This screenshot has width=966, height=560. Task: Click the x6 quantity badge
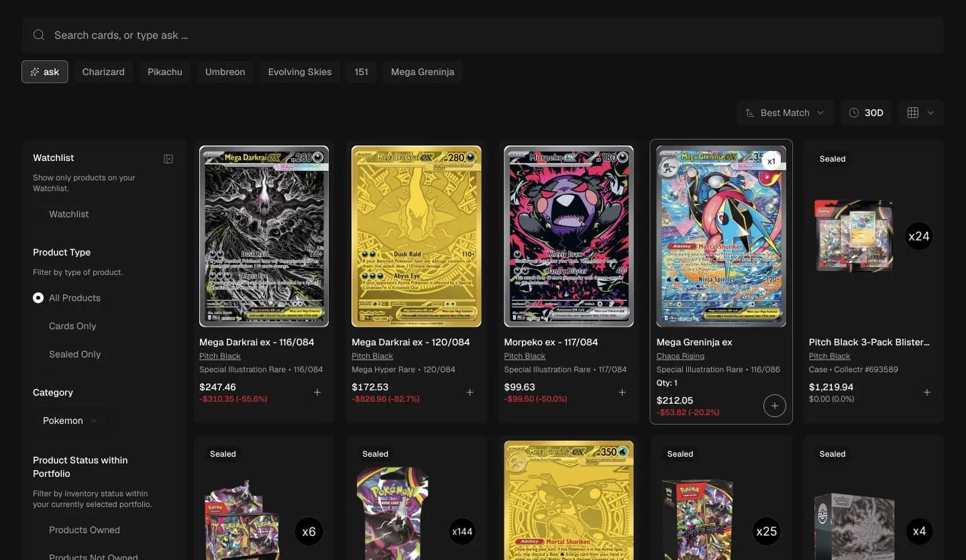click(x=309, y=532)
